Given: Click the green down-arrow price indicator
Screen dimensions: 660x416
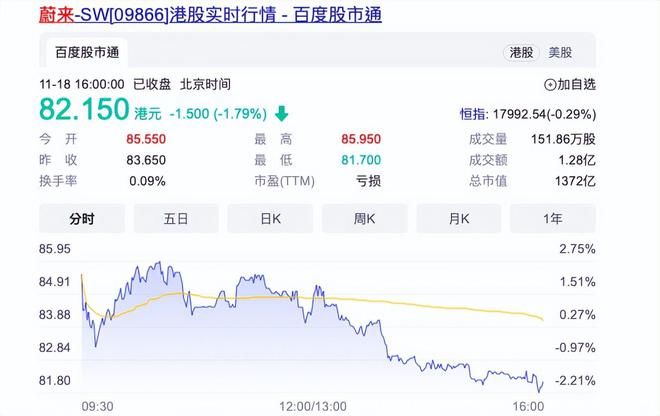Looking at the screenshot, I should pos(281,114).
